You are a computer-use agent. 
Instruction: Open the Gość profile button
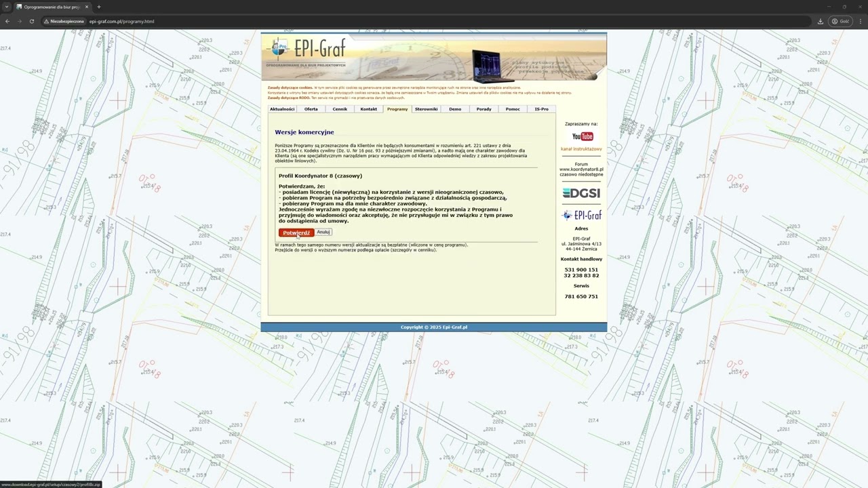(x=840, y=21)
